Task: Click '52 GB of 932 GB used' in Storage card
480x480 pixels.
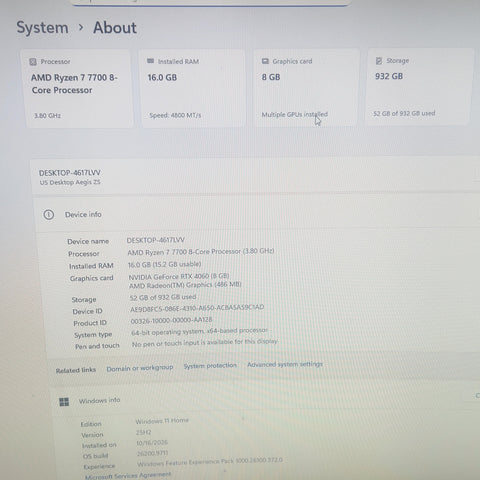Action: click(x=404, y=113)
